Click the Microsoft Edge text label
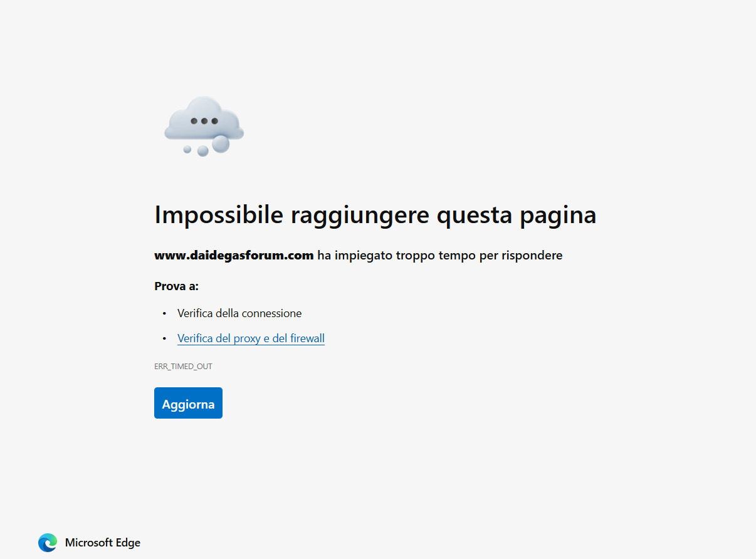The width and height of the screenshot is (756, 559). tap(103, 543)
